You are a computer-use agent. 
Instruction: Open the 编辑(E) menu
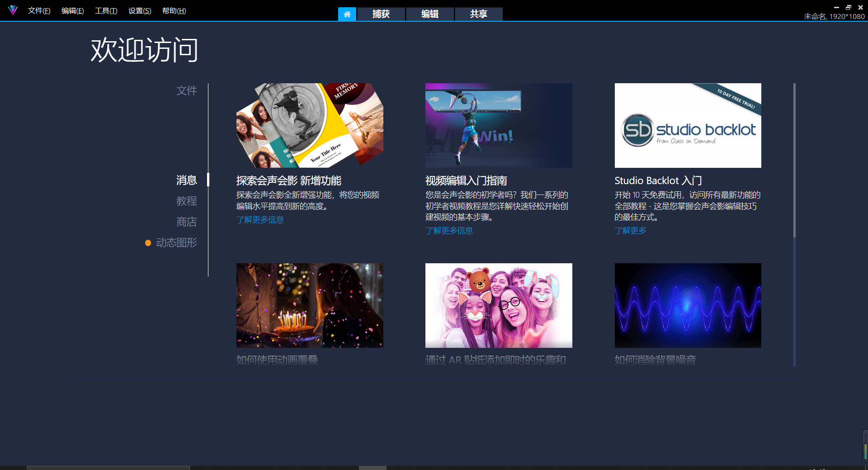[72, 10]
